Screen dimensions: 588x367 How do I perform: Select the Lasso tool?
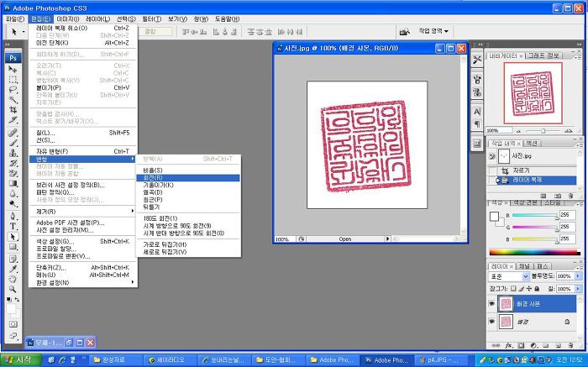click(x=13, y=90)
